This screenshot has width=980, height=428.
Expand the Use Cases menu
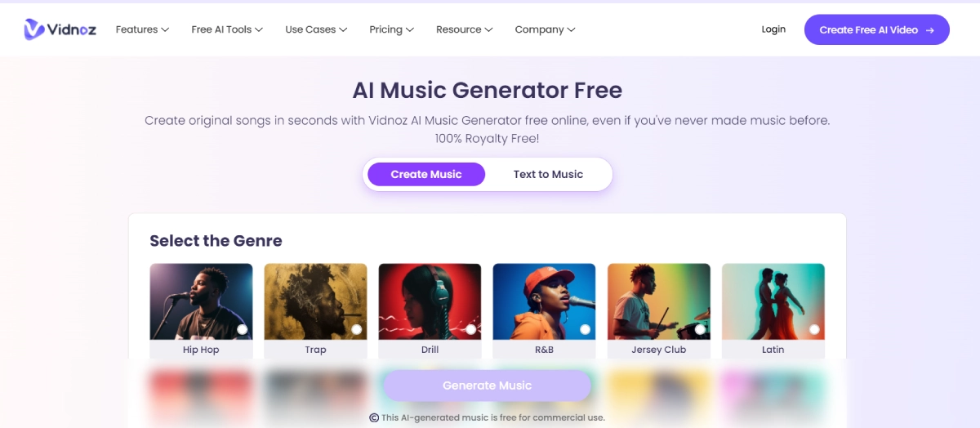click(316, 29)
